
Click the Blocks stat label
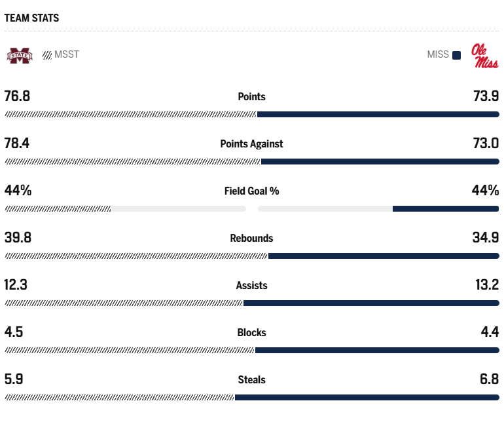click(x=251, y=332)
